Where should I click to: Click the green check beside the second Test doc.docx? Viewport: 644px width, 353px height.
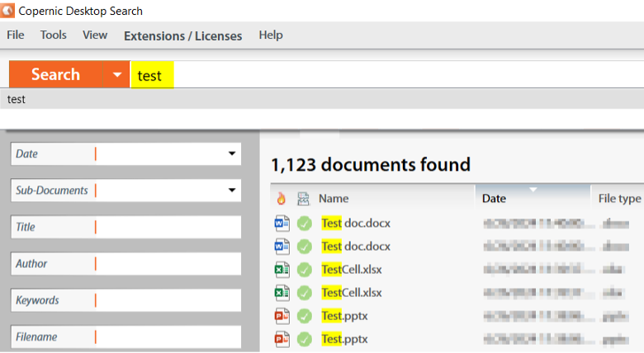click(305, 247)
